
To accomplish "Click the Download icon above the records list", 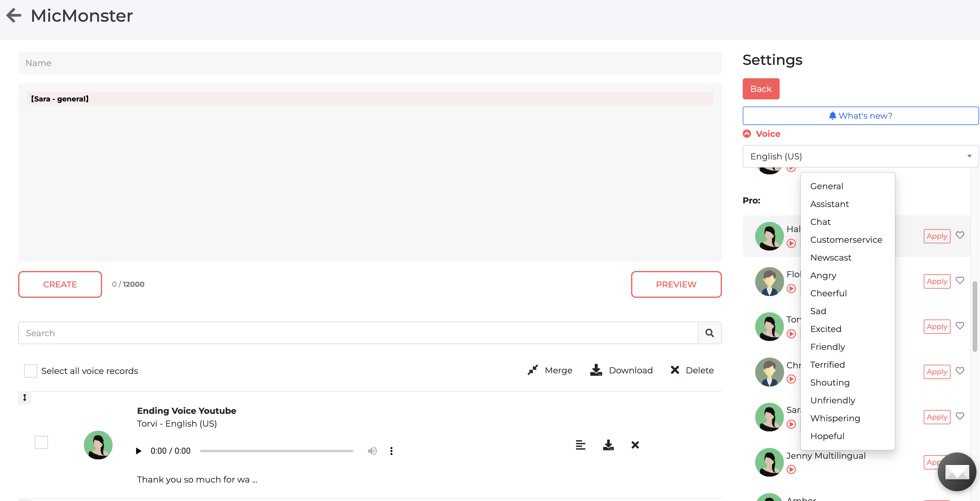I will coord(596,370).
